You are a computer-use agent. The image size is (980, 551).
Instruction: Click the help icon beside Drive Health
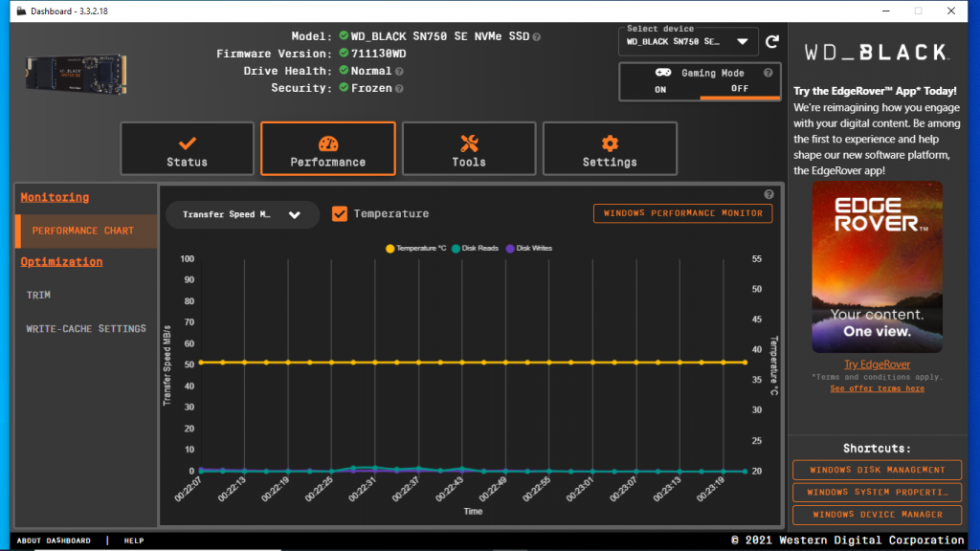399,71
